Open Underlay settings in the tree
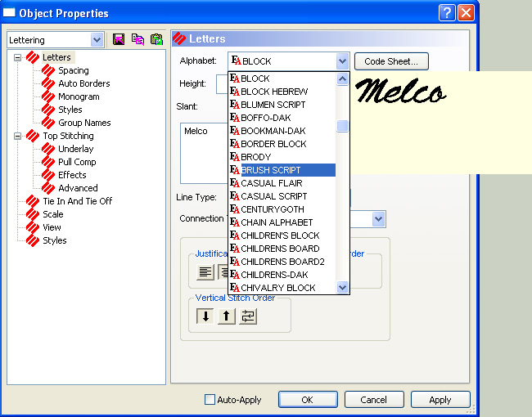The image size is (532, 417). (75, 149)
